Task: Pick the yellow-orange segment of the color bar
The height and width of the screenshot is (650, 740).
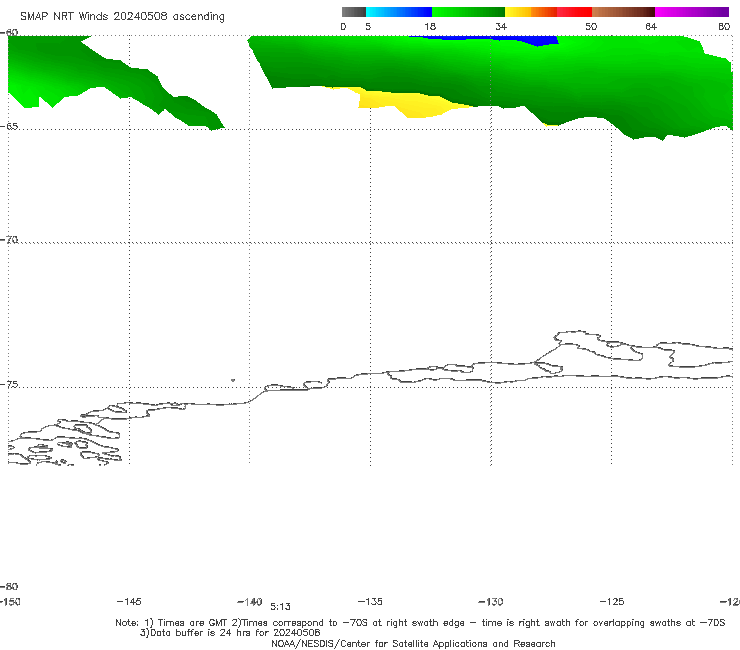Action: tap(531, 12)
